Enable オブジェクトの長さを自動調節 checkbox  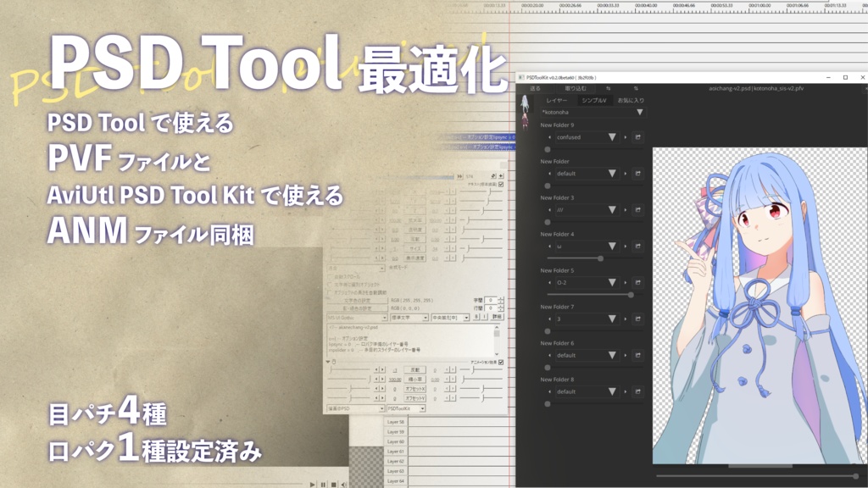click(331, 292)
